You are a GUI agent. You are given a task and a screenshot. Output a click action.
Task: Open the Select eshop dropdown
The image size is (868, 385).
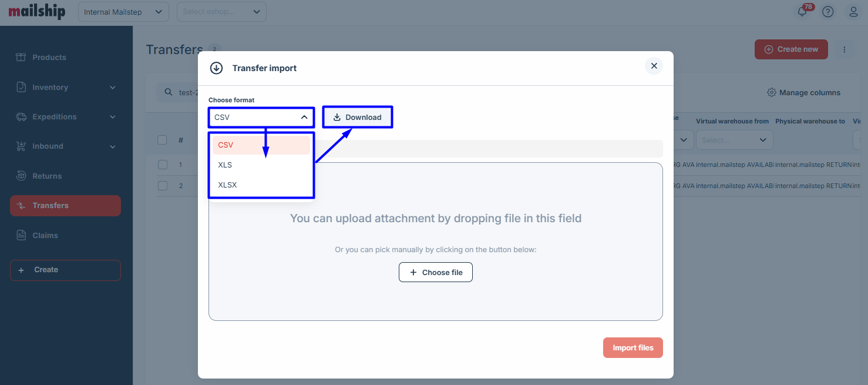click(x=221, y=12)
